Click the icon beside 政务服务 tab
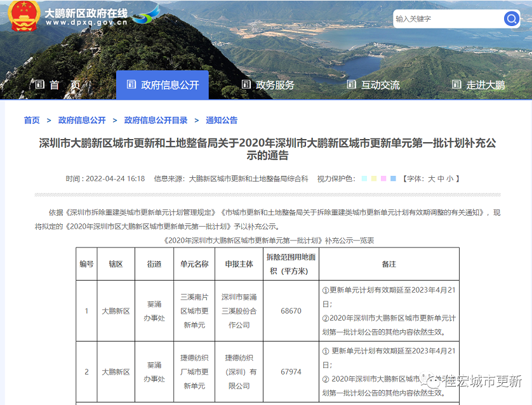Image resolution: width=532 pixels, height=405 pixels. 246,84
